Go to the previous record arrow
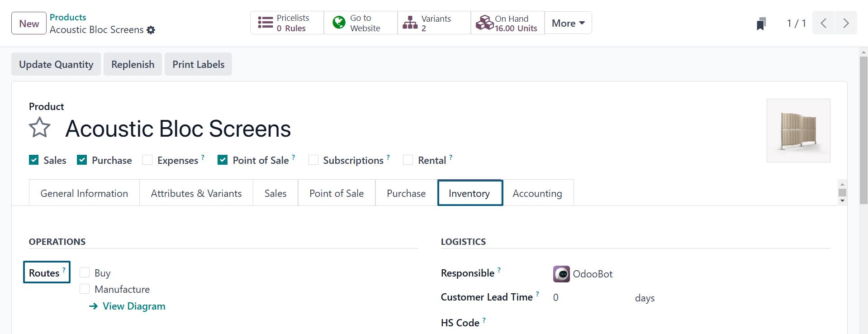Viewport: 868px width, 334px height. (824, 23)
